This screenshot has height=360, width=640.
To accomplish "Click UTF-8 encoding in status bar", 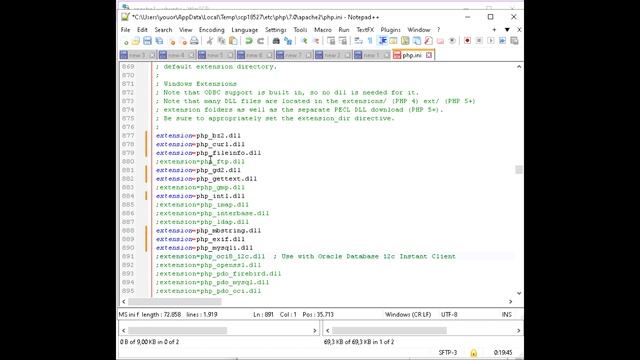I will [x=449, y=315].
